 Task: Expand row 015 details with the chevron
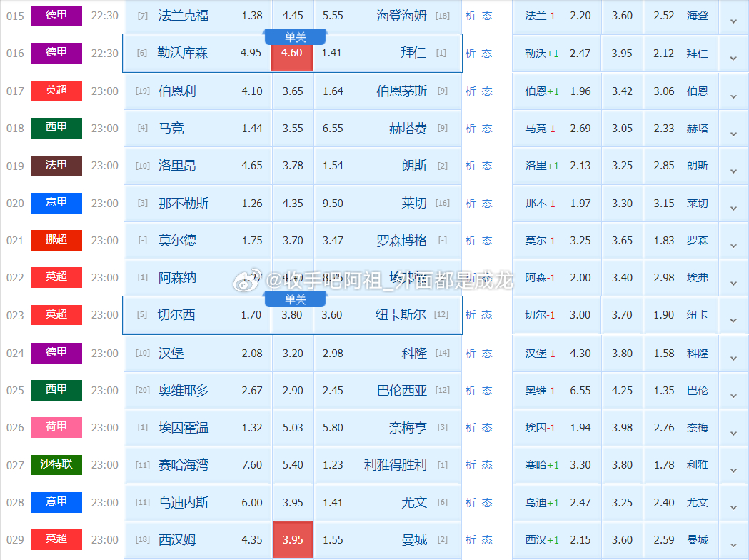tap(733, 21)
